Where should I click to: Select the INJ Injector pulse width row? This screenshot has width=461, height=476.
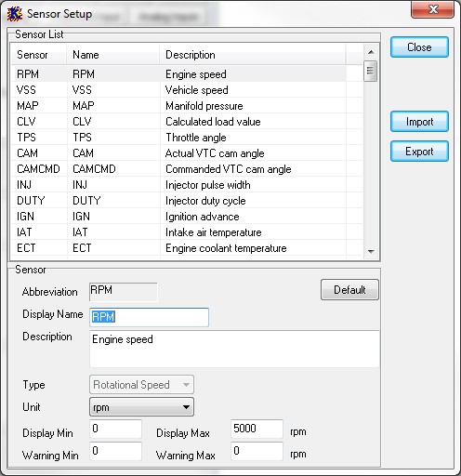click(187, 185)
